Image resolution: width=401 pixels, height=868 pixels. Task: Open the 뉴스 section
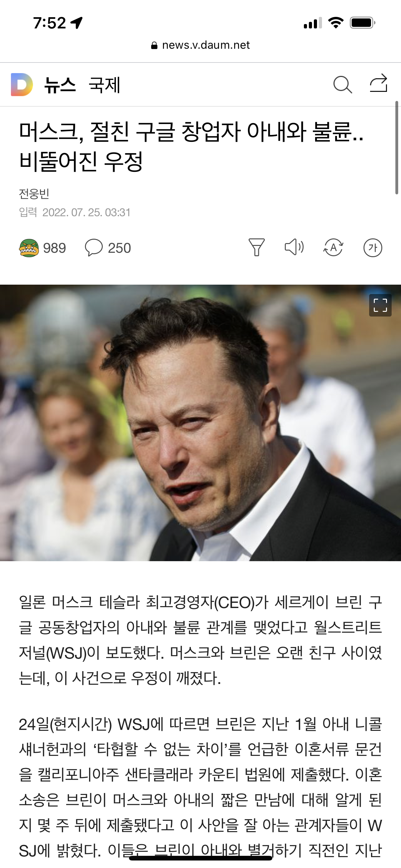(60, 85)
